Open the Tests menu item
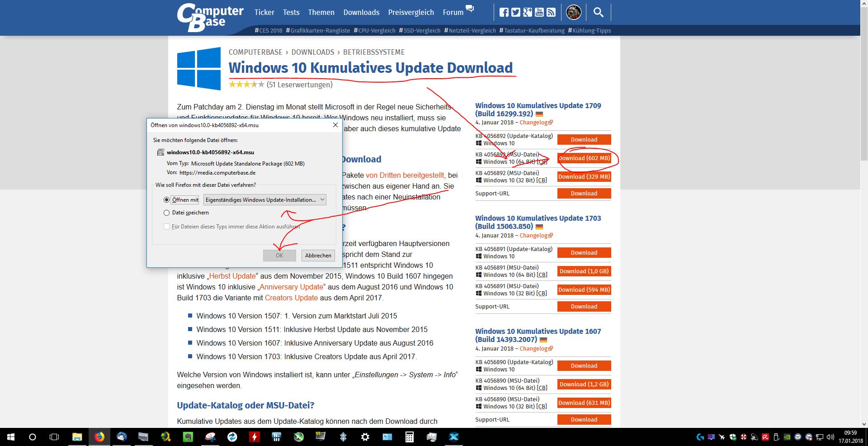Viewport: 868px width, 446px height. coord(291,12)
